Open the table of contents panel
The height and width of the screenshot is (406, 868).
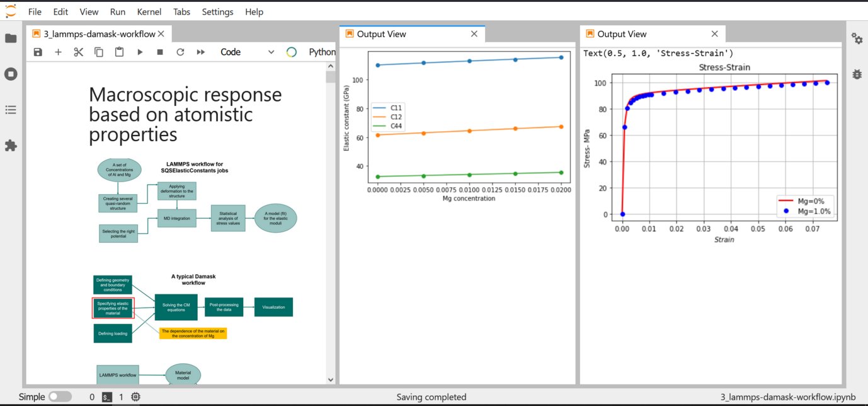[11, 110]
